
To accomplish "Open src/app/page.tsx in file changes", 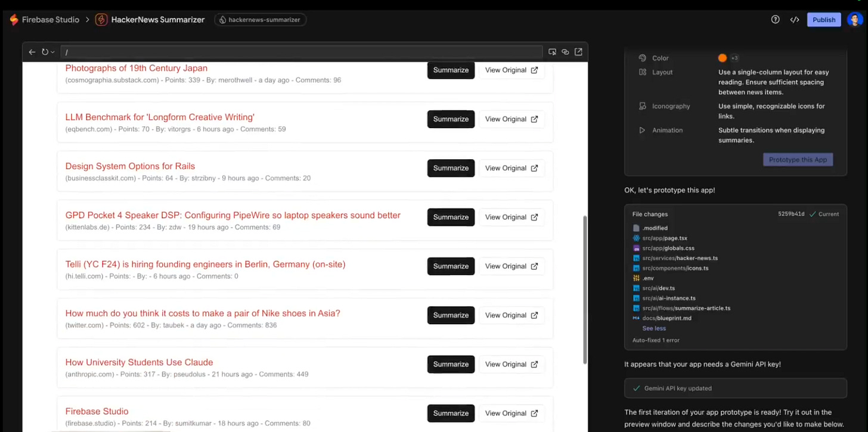I will [x=665, y=238].
